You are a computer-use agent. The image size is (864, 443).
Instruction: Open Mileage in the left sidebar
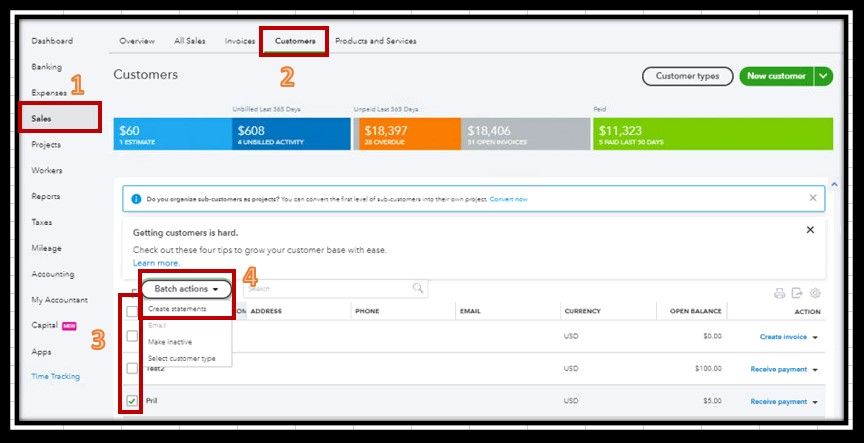coord(46,248)
